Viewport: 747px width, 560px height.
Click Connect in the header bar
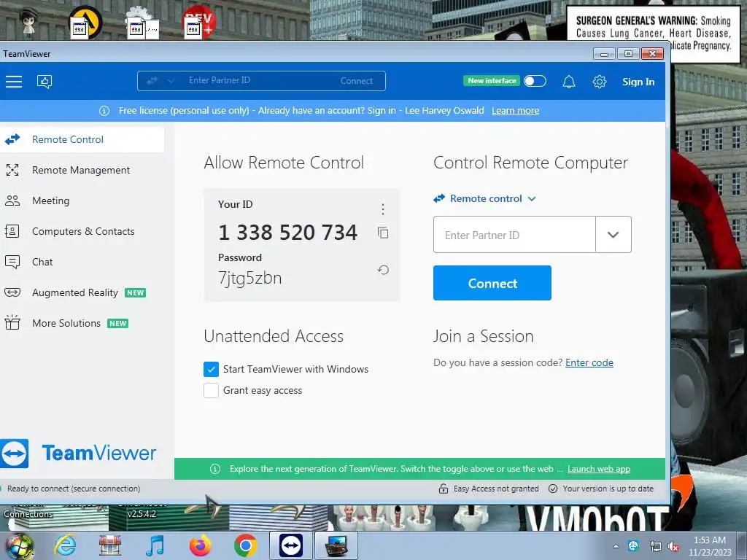[356, 81]
